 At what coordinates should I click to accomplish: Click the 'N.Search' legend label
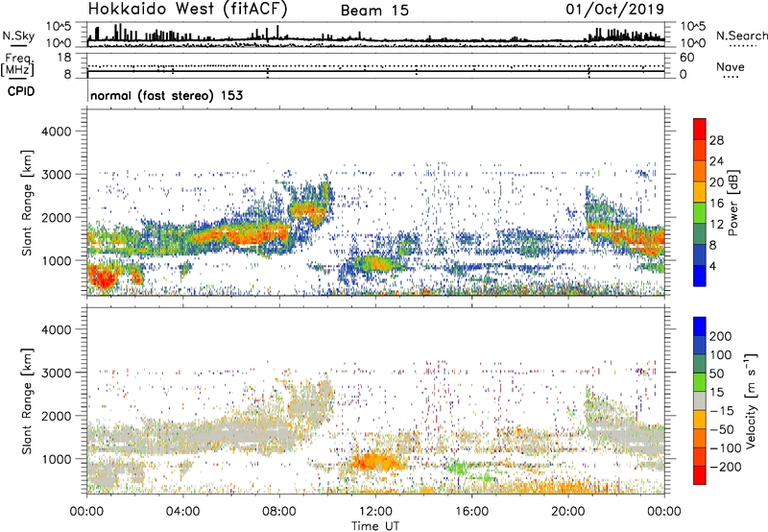pyautogui.click(x=741, y=36)
